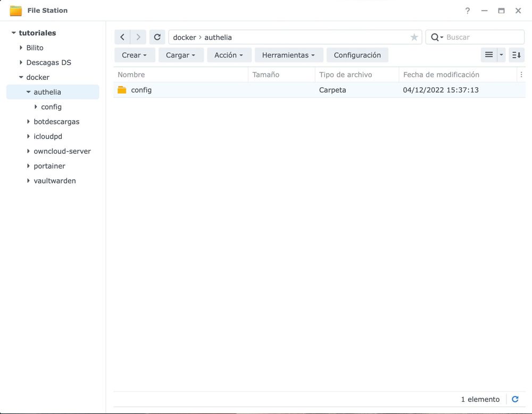Open the Cargar upload menu
Viewport: 532px width, 414px height.
181,54
